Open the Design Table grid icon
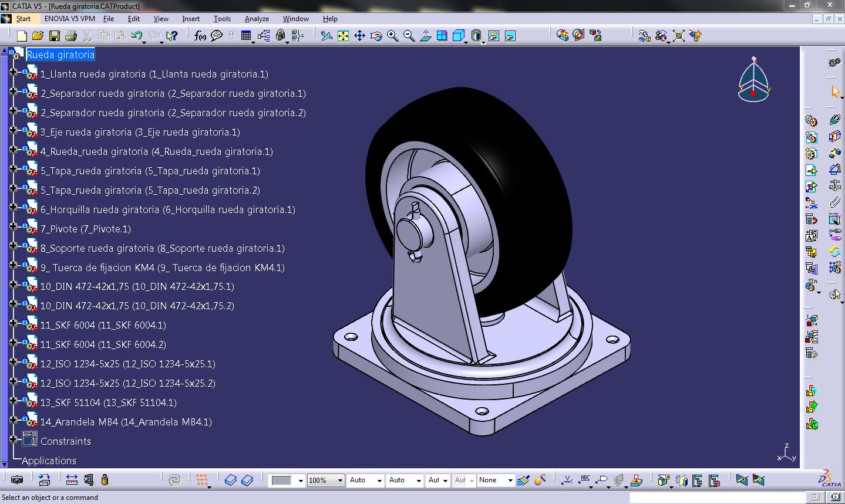Screen dimensions: 845x504 [246, 36]
